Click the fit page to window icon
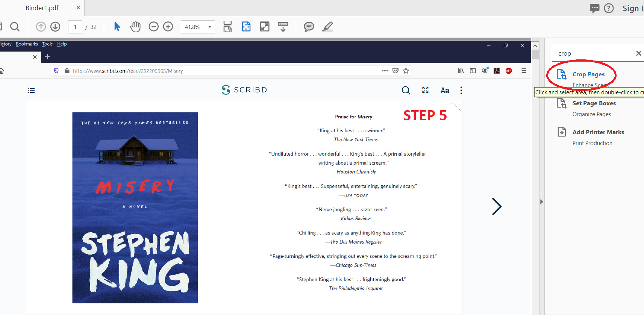Viewport: 644px width, 315px height. click(x=246, y=27)
